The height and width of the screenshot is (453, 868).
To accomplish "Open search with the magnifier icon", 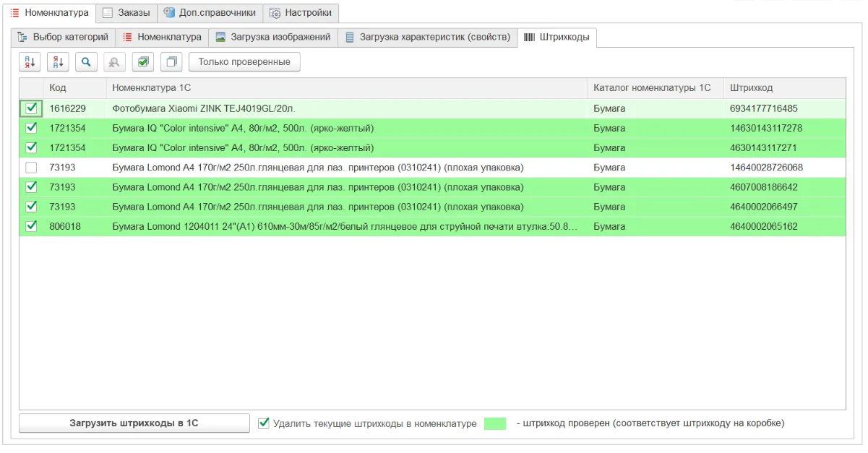I will click(x=86, y=62).
